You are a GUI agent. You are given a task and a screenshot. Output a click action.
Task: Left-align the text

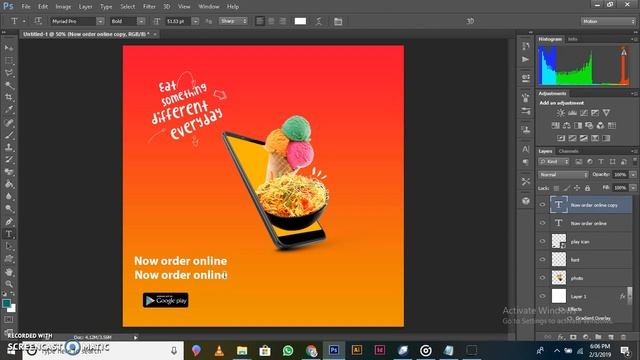[260, 21]
